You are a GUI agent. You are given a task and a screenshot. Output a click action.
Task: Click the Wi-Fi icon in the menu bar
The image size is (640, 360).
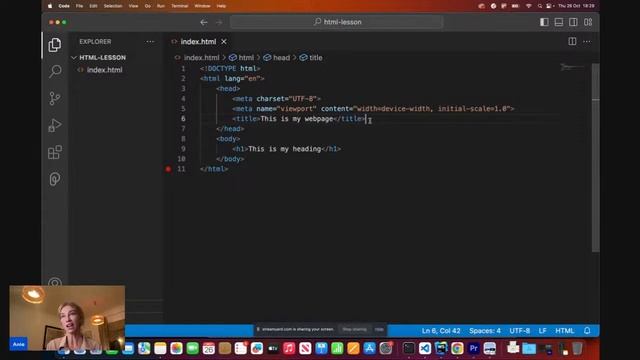tap(529, 6)
